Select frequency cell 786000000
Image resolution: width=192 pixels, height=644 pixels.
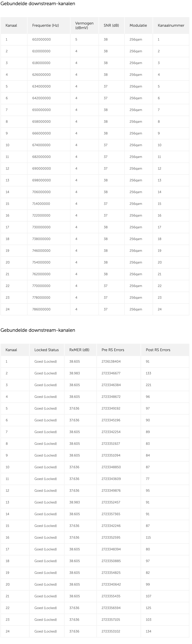point(41,309)
